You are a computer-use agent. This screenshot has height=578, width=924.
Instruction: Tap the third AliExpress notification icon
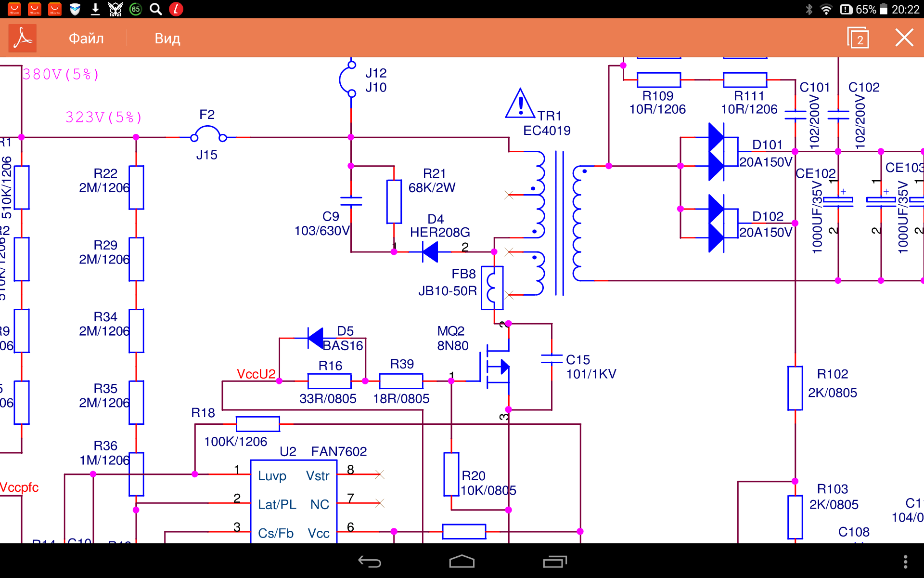[55, 9]
